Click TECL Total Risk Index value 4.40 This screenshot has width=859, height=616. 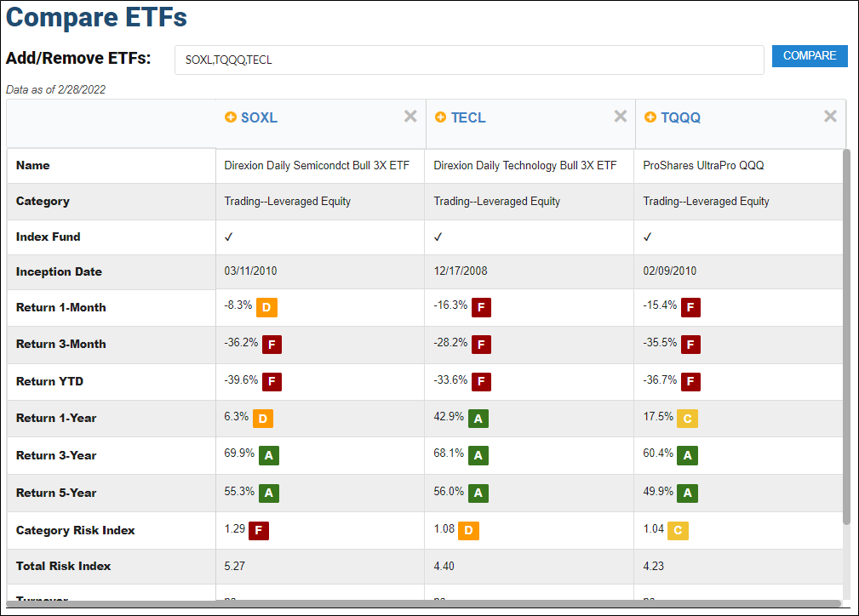point(444,566)
